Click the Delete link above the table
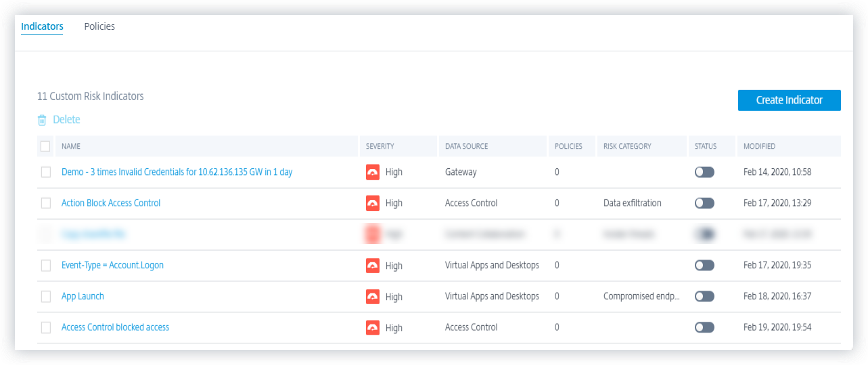The image size is (868, 365). pos(66,120)
